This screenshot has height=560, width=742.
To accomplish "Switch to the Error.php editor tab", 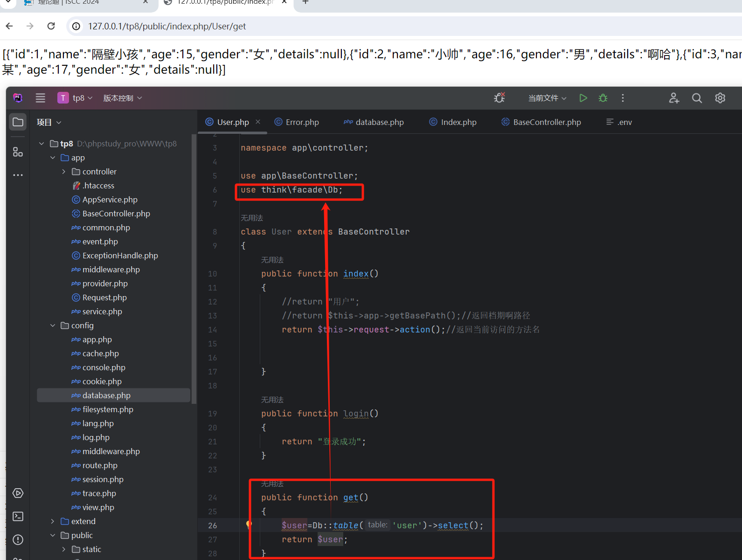I will coord(297,122).
